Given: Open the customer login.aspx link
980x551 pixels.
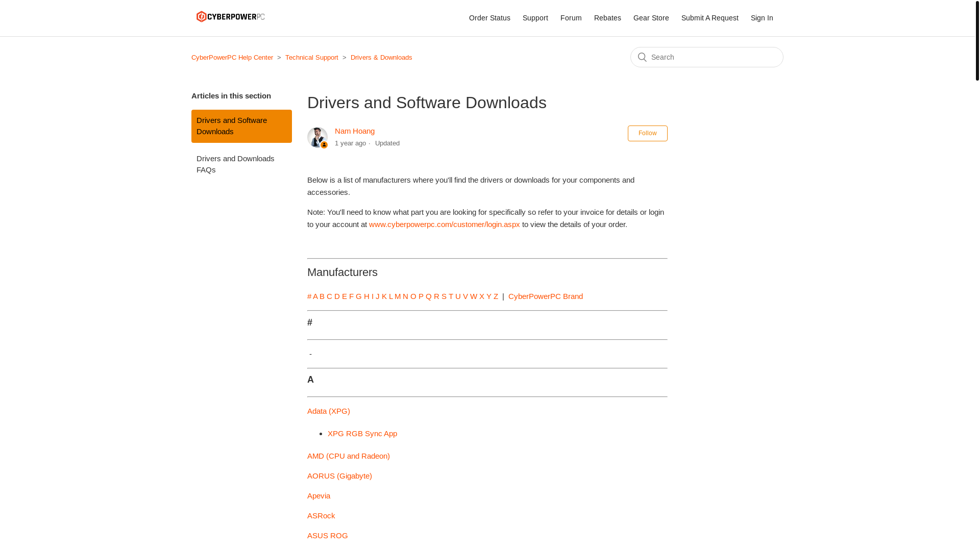Looking at the screenshot, I should (444, 224).
